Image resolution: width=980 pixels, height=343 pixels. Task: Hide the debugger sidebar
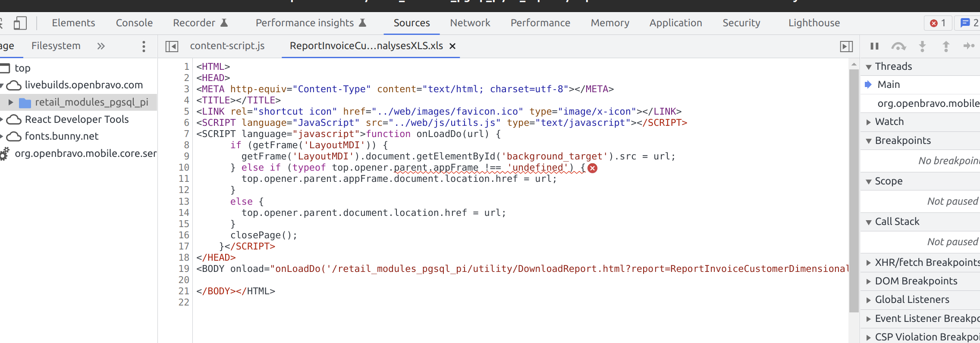(846, 46)
